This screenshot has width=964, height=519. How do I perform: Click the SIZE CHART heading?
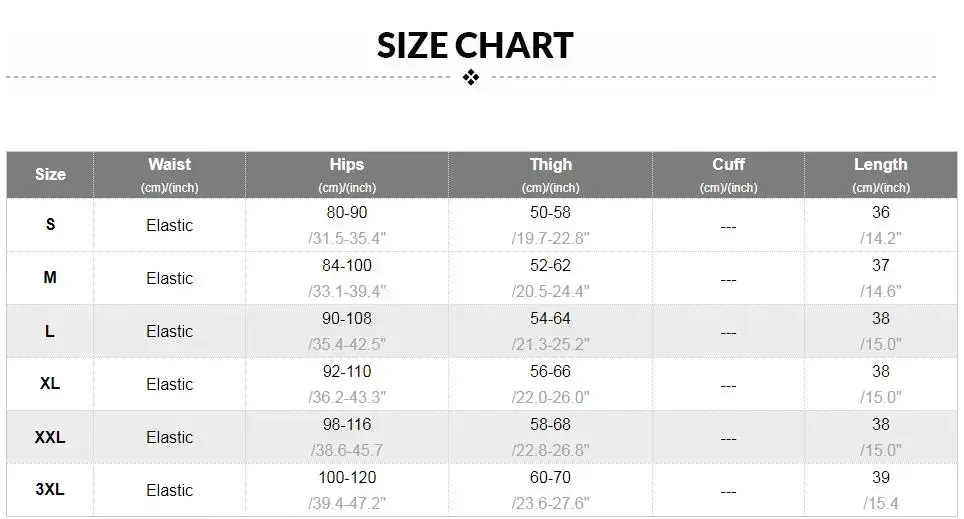(475, 46)
